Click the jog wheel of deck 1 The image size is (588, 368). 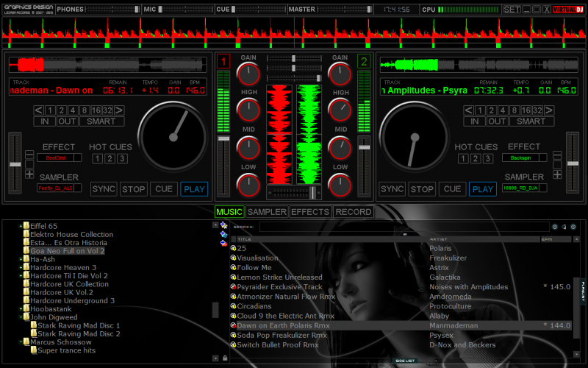coord(173,137)
